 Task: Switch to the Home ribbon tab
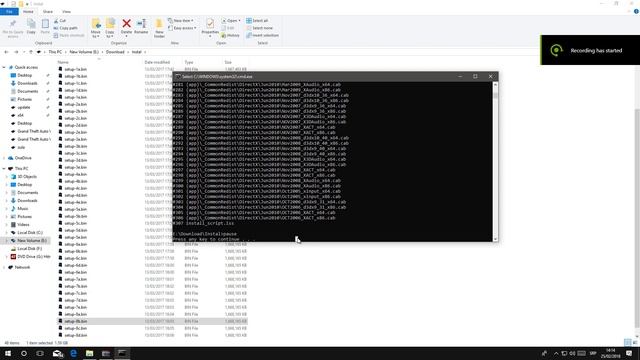28,12
